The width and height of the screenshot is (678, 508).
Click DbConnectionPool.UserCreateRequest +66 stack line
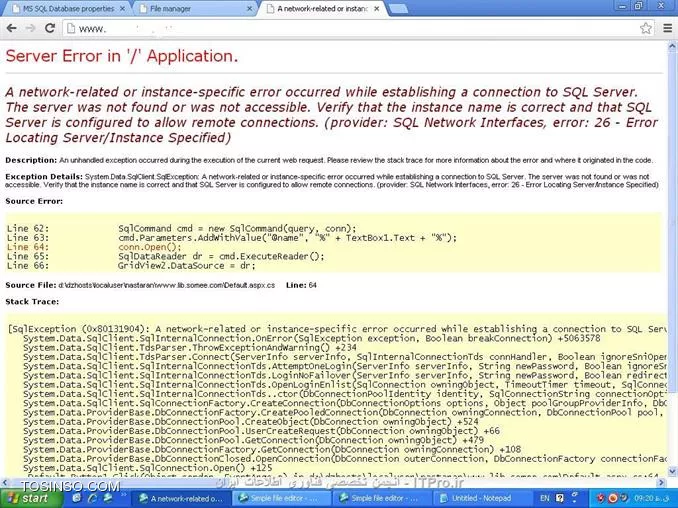tap(262, 431)
